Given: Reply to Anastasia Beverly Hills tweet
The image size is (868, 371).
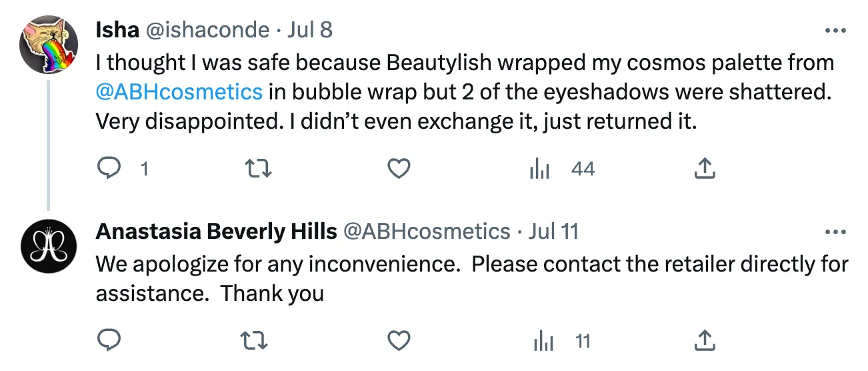Looking at the screenshot, I should [109, 342].
